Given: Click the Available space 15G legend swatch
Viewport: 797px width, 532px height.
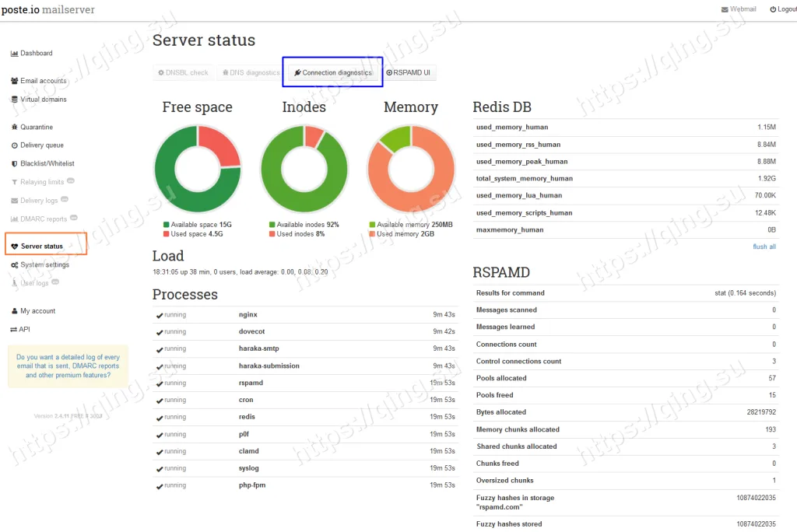Looking at the screenshot, I should 167,225.
